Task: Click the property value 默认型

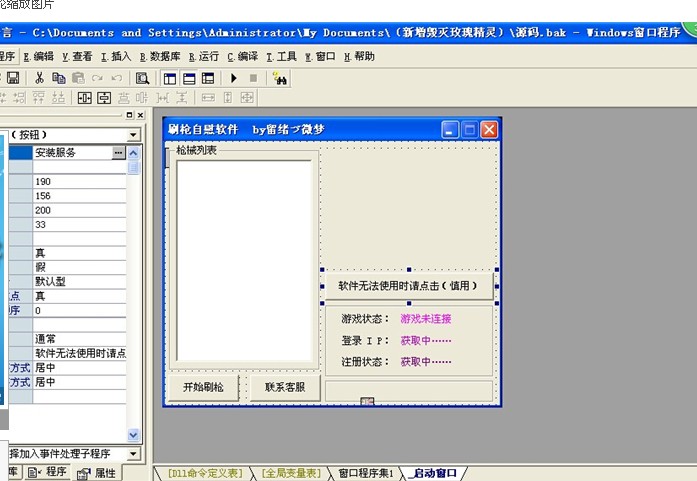Action: (x=80, y=281)
